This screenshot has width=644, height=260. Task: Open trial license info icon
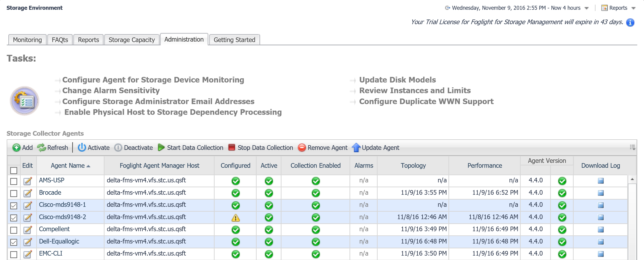tap(630, 23)
